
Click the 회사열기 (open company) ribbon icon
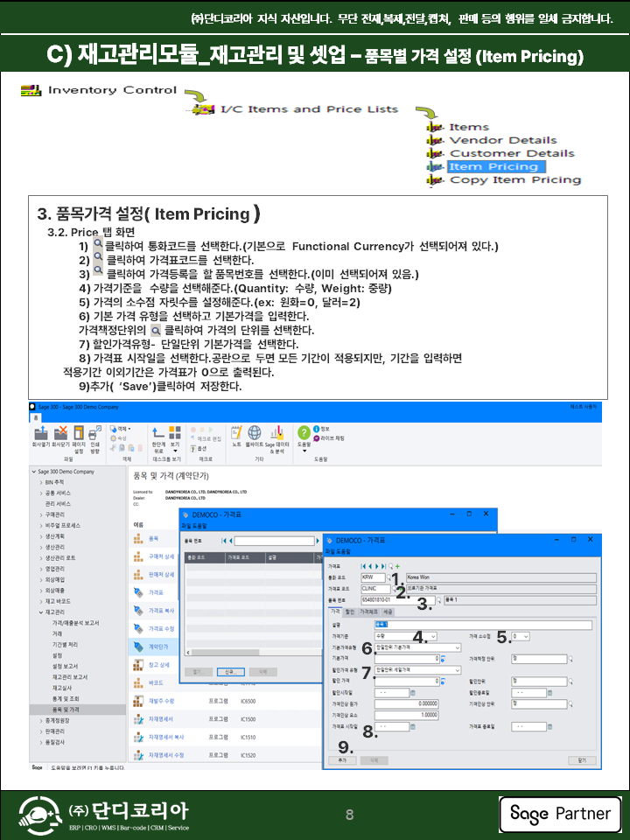(41, 433)
